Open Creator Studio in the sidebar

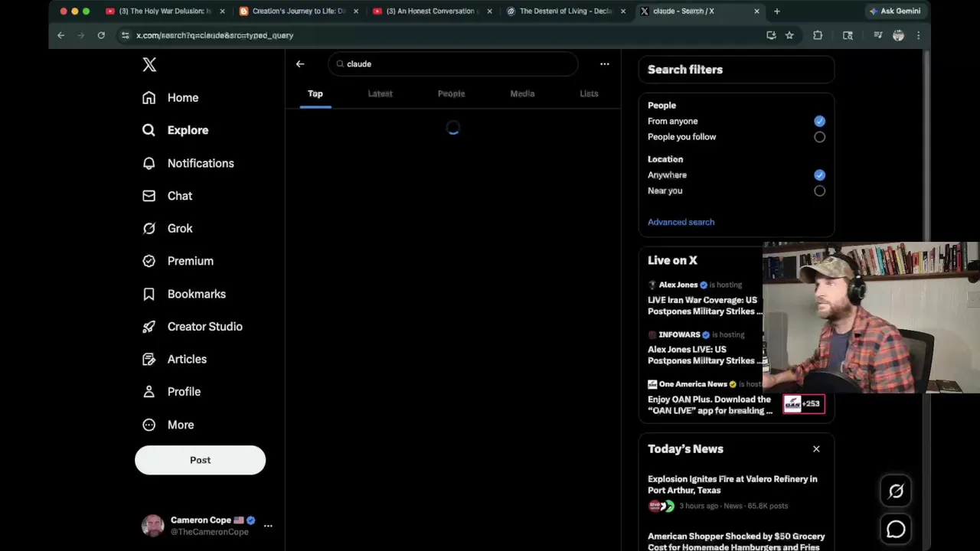pyautogui.click(x=192, y=326)
